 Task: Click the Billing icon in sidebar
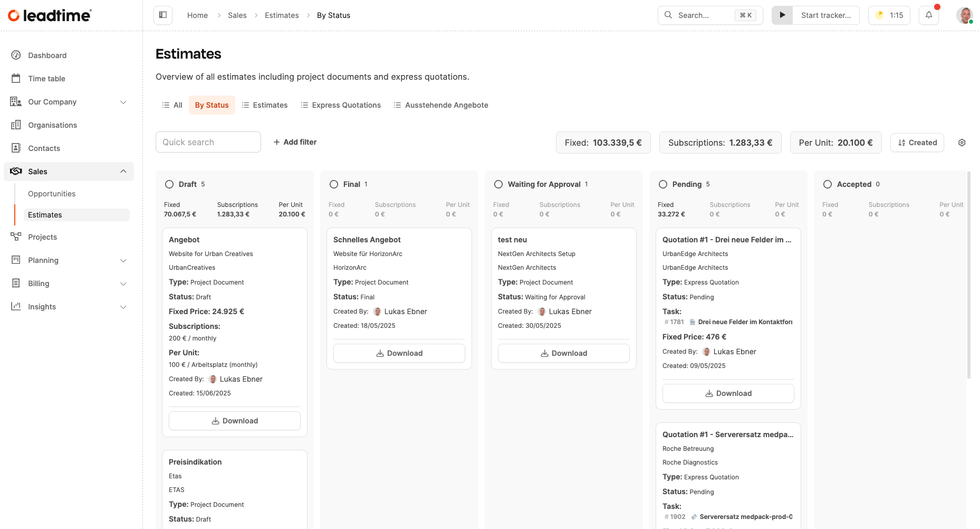[x=16, y=283]
